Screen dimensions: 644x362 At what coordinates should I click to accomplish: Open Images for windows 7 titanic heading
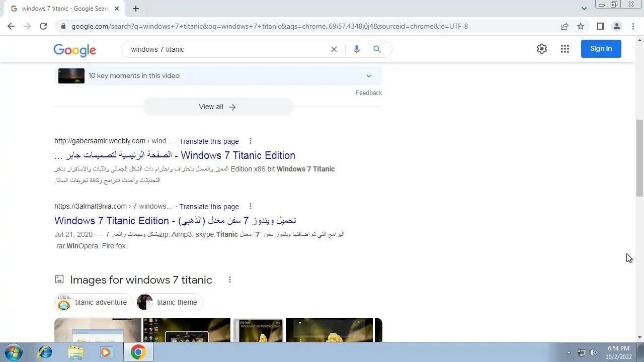[x=141, y=280]
